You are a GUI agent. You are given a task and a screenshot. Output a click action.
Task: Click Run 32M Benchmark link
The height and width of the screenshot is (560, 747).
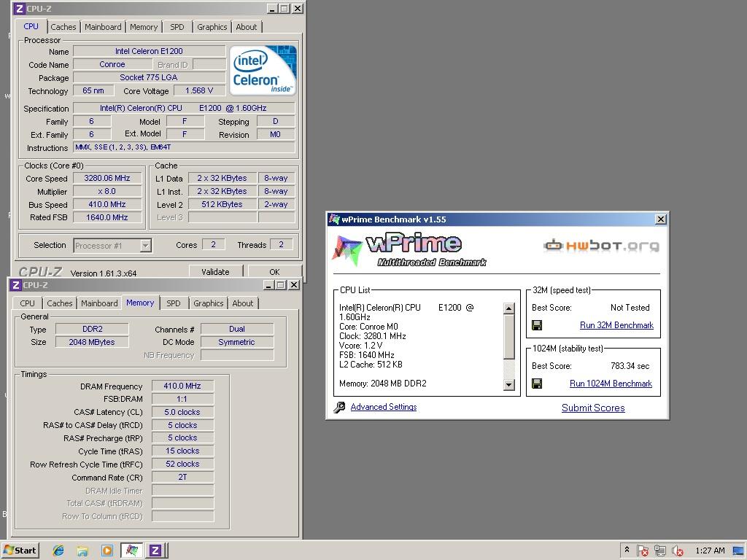pyautogui.click(x=616, y=325)
